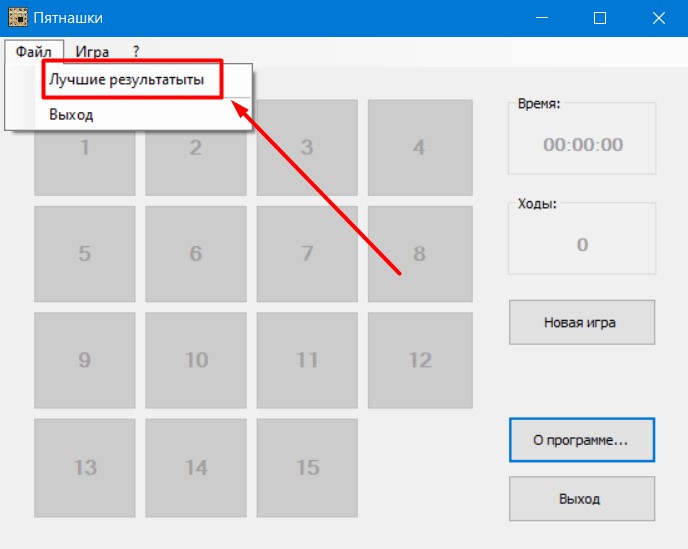Click puzzle tile number 12
Viewport: 688px width, 549px height.
tap(418, 360)
